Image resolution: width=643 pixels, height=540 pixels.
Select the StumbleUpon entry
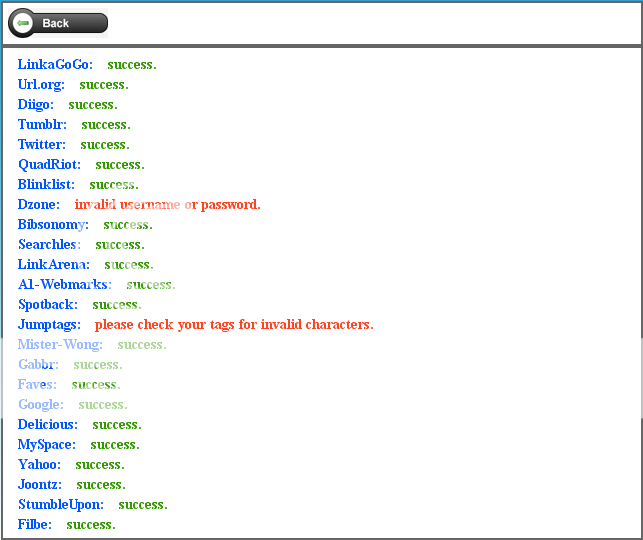61,505
